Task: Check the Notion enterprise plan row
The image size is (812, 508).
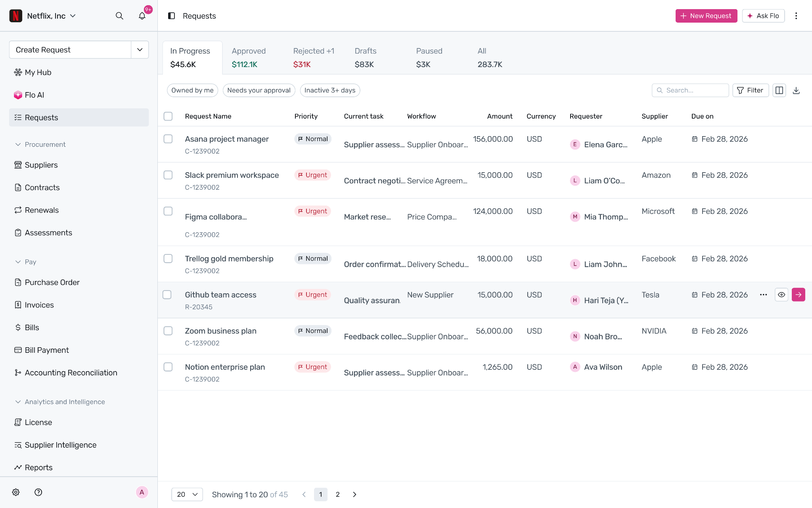Action: 168,367
